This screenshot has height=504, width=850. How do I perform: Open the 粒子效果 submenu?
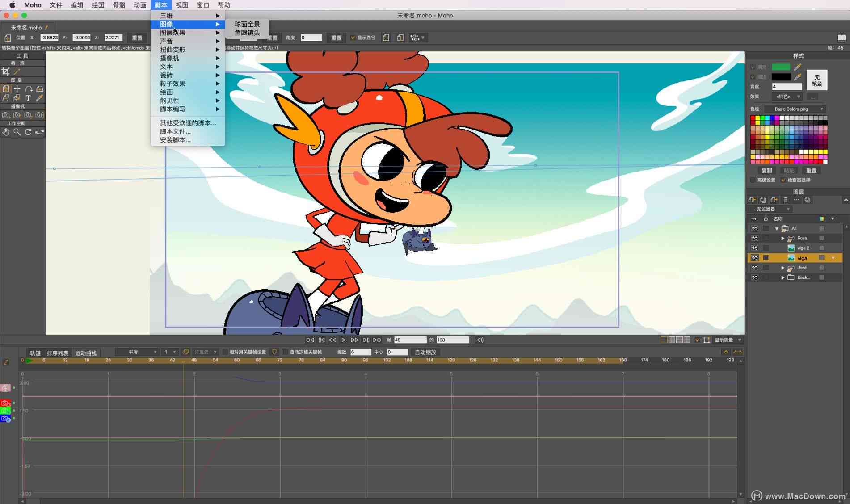click(188, 84)
